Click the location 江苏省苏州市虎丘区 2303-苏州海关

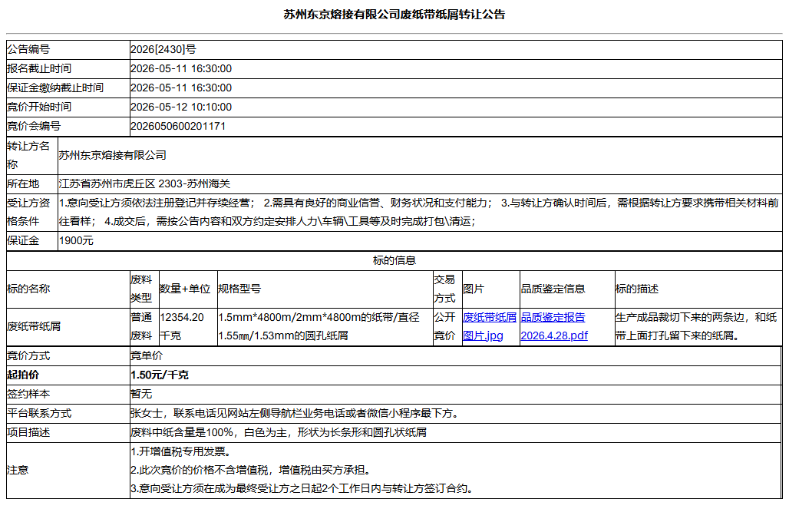(144, 183)
